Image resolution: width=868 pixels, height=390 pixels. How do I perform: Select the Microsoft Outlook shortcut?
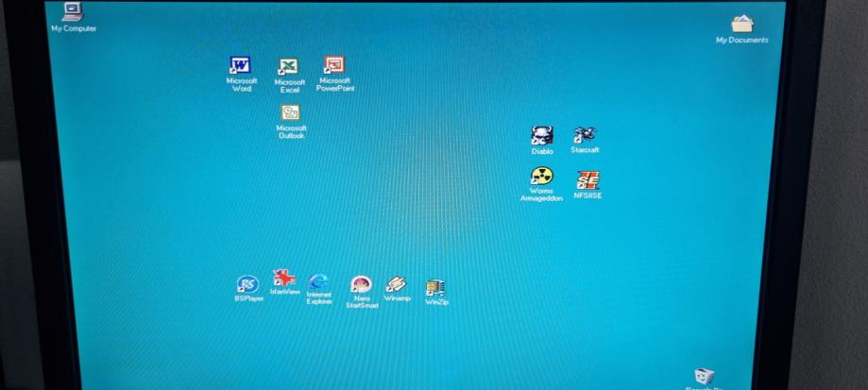(x=290, y=113)
